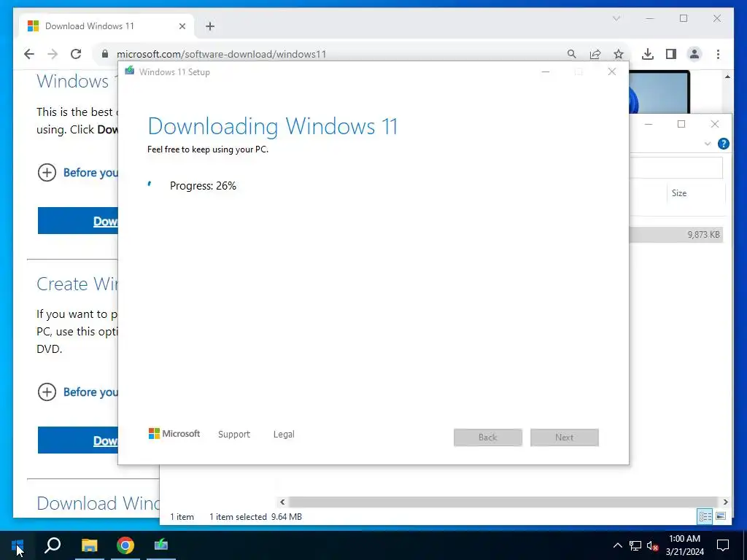Click the Back button in Setup
This screenshot has height=560, width=747.
tap(488, 437)
